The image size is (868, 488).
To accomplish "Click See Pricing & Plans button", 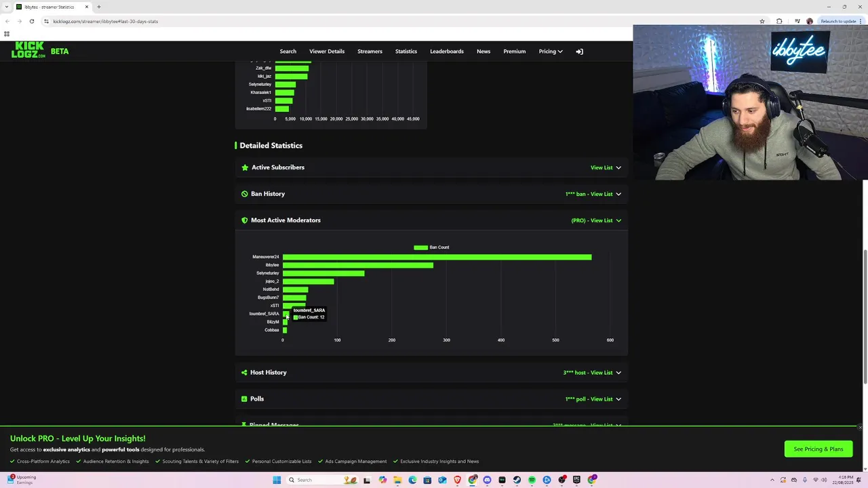I will coord(818,449).
